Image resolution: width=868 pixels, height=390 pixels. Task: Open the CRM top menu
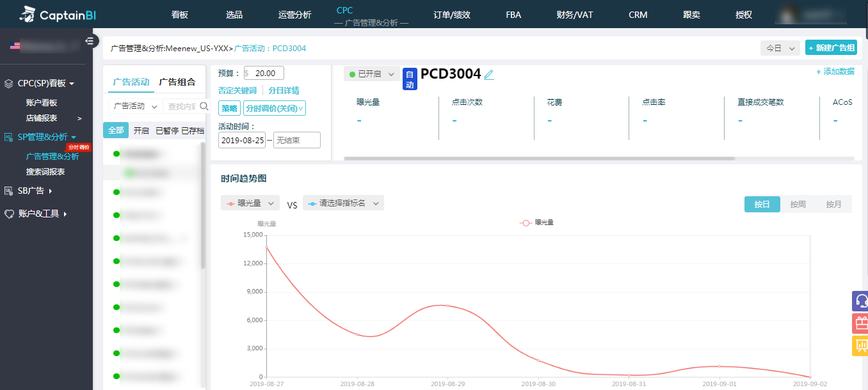pos(638,15)
